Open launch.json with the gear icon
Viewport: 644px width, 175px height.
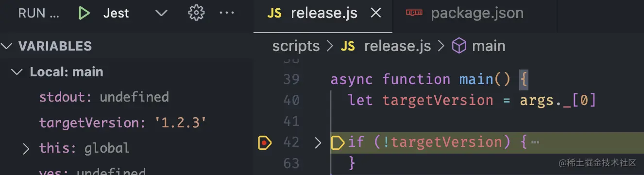[196, 13]
